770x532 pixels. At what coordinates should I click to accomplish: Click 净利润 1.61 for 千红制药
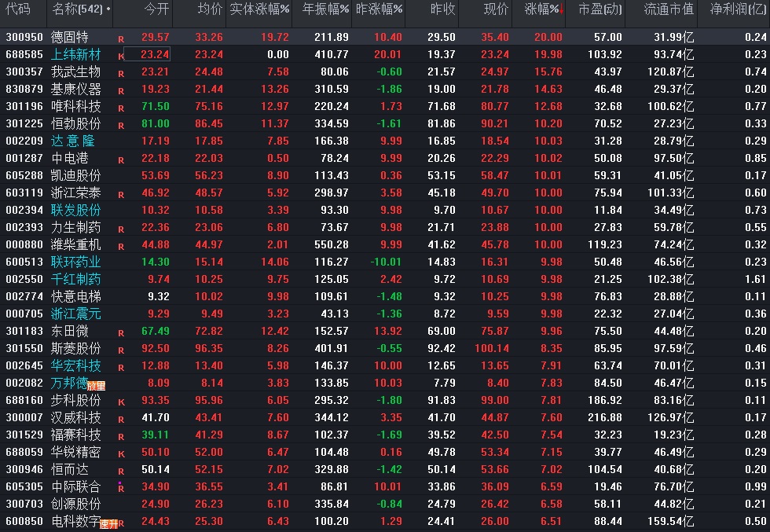point(755,279)
